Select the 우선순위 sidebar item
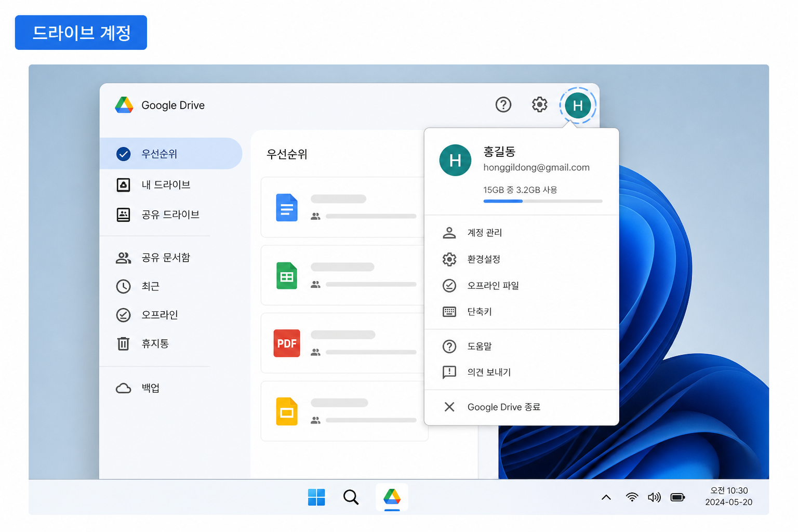 click(171, 153)
